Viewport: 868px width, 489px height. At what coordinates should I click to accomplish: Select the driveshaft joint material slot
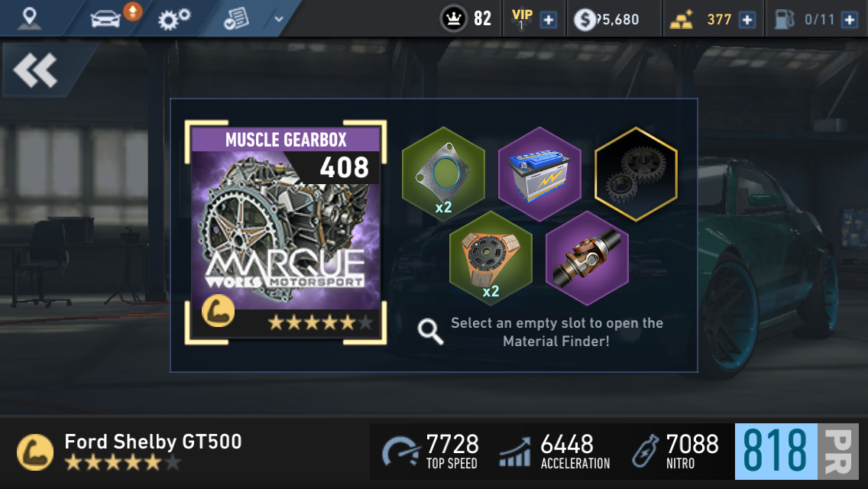click(x=588, y=258)
